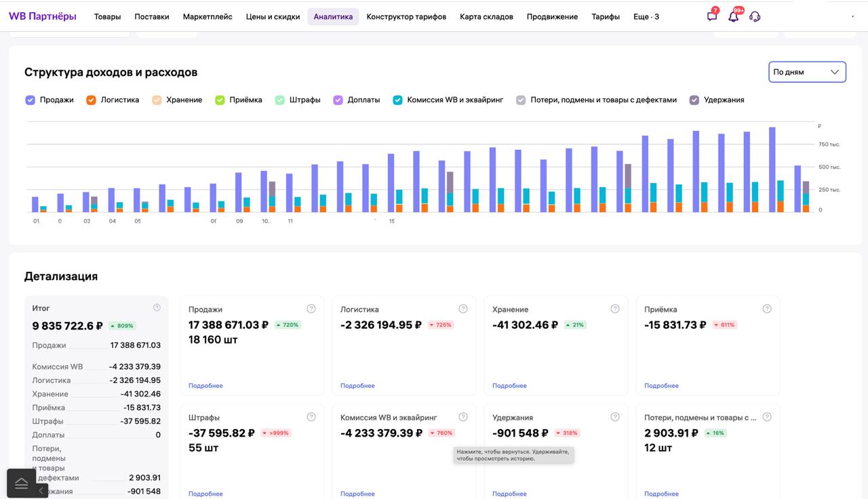This screenshot has width=868, height=499.
Task: Click help icon on Штрафы card
Action: click(311, 417)
